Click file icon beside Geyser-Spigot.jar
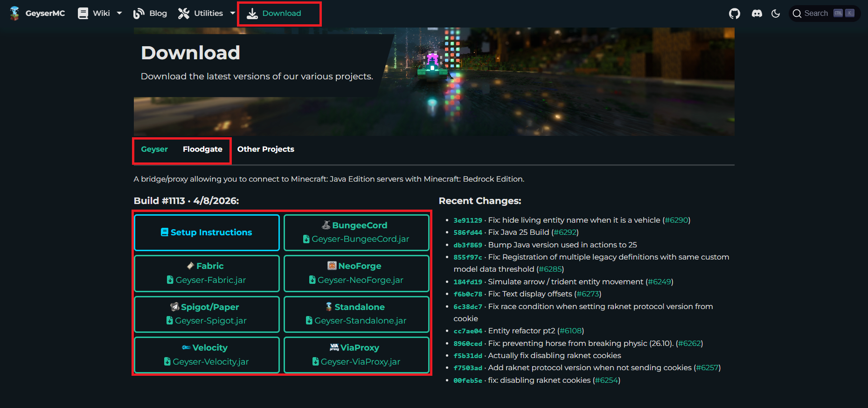This screenshot has width=868, height=408. [170, 320]
